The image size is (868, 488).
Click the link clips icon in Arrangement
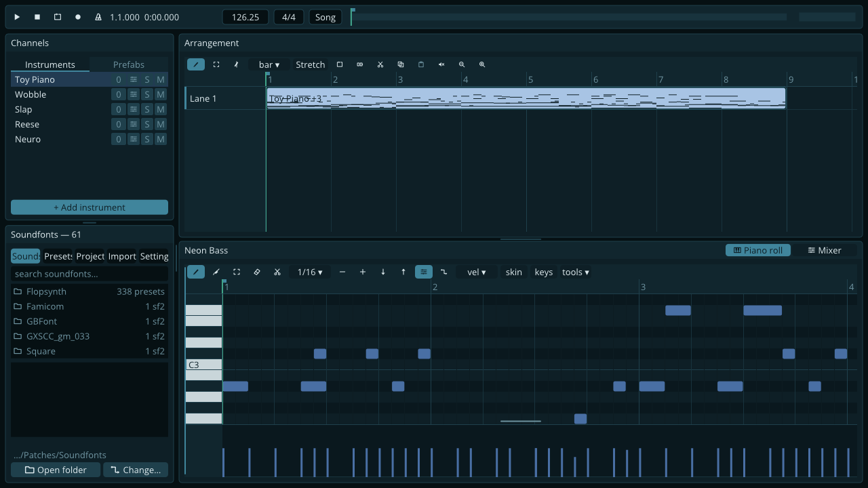coord(360,64)
